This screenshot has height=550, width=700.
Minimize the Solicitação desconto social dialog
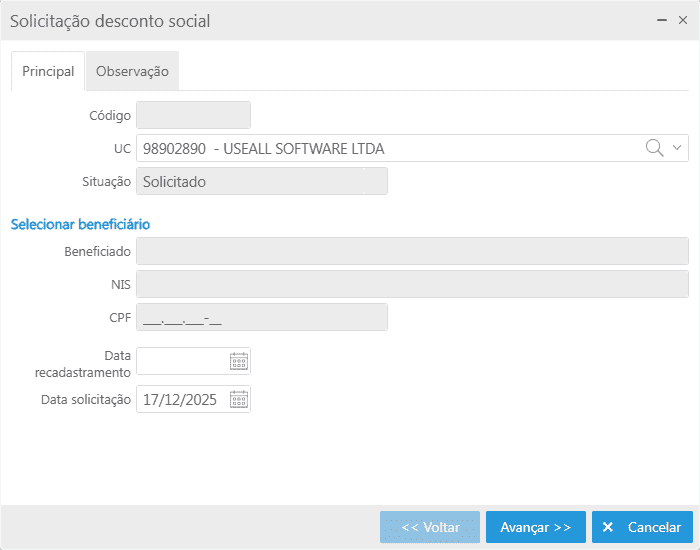click(x=661, y=20)
